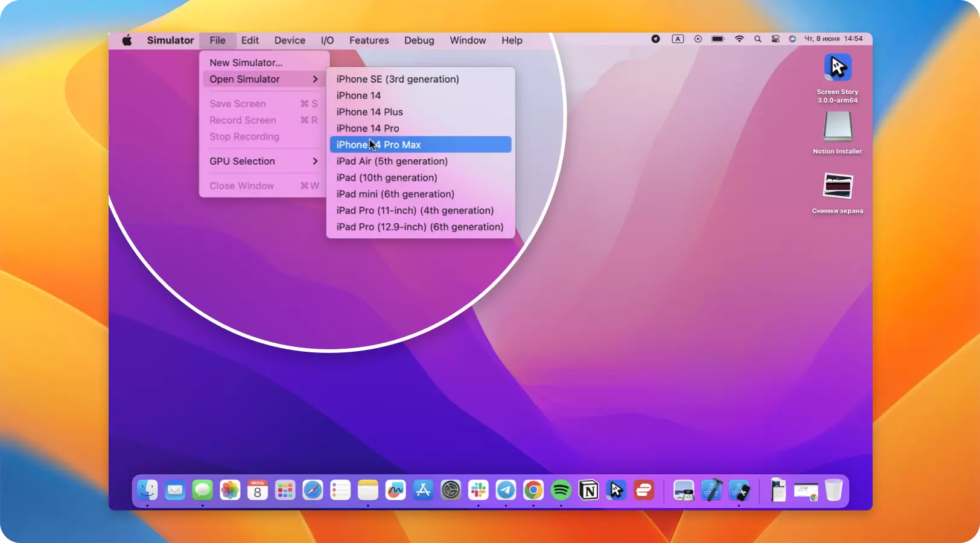Switch to Simulator in the Dock
Image resolution: width=980 pixels, height=543 pixels.
(x=739, y=490)
